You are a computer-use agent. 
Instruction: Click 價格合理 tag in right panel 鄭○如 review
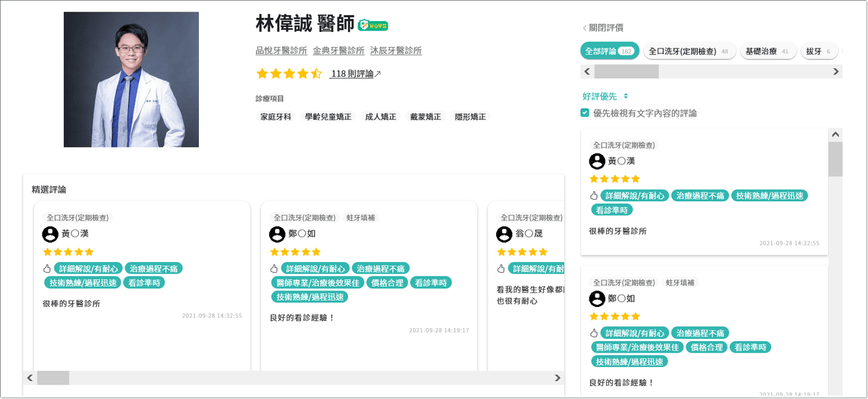click(707, 348)
